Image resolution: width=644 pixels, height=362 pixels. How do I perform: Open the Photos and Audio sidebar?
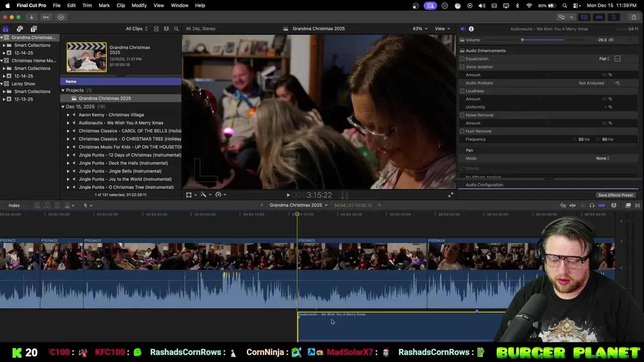pyautogui.click(x=20, y=29)
